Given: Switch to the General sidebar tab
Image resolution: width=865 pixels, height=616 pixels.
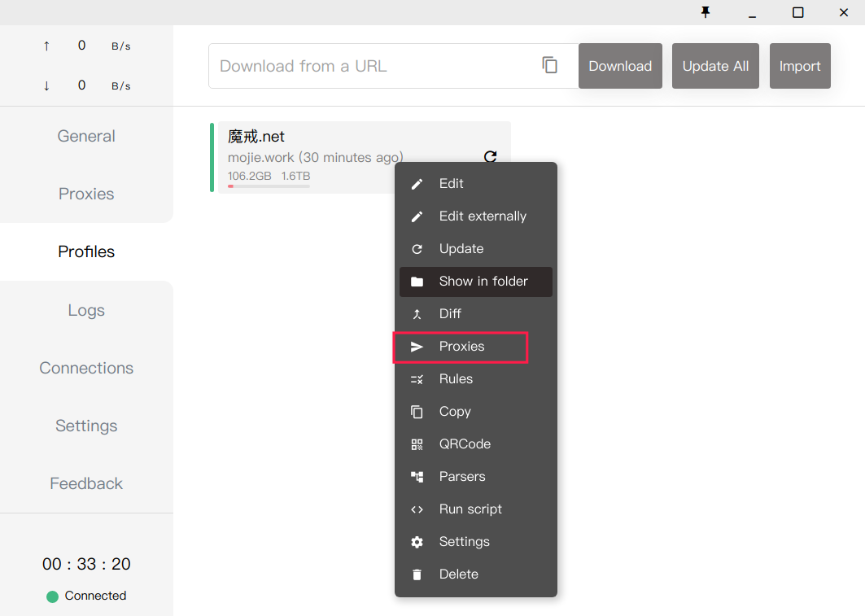Looking at the screenshot, I should pyautogui.click(x=86, y=136).
